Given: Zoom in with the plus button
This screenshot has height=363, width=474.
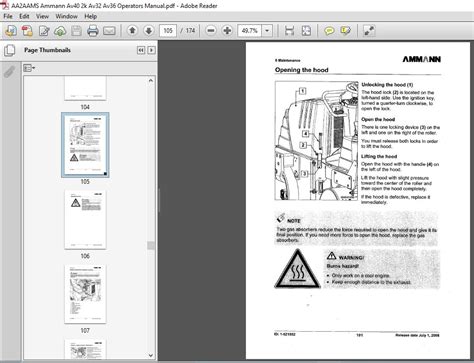Looking at the screenshot, I should [227, 31].
